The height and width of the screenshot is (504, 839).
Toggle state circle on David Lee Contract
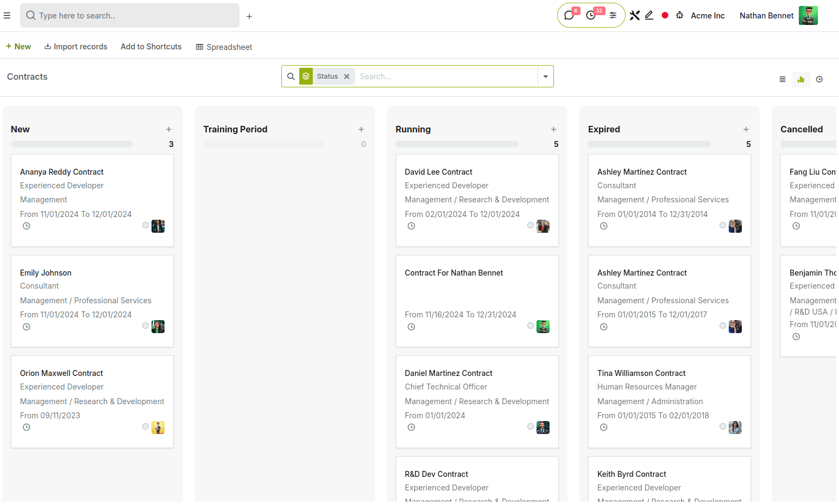click(x=531, y=225)
